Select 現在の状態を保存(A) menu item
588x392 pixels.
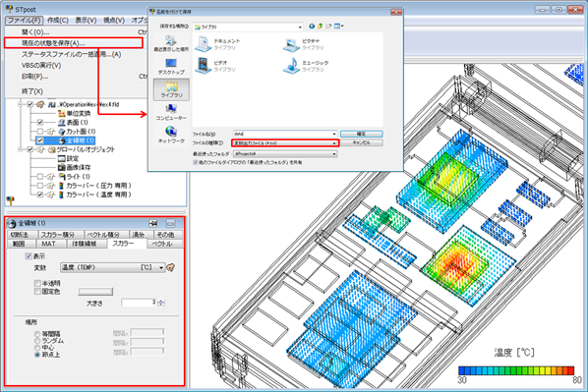74,43
